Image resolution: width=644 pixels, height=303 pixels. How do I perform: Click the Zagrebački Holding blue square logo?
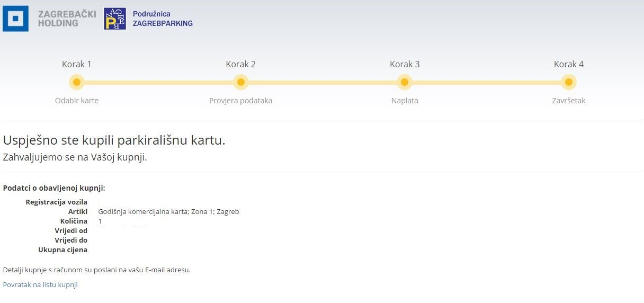15,19
